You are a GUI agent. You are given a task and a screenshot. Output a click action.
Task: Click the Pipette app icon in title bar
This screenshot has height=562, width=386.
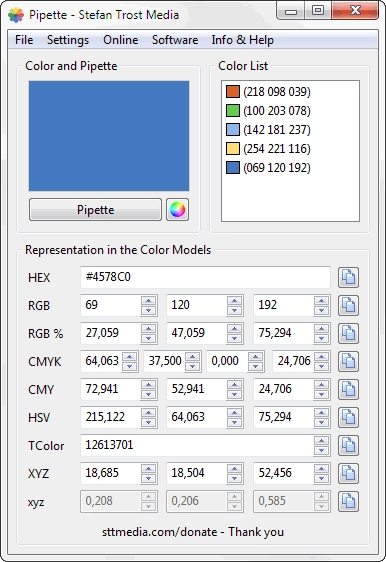[16, 15]
